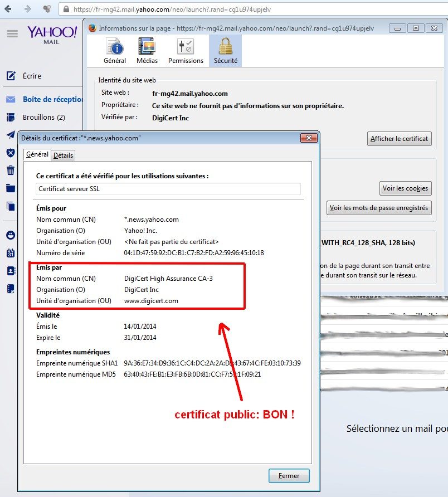The height and width of the screenshot is (497, 448).
Task: Open the Permissions page info section
Action: [x=186, y=52]
